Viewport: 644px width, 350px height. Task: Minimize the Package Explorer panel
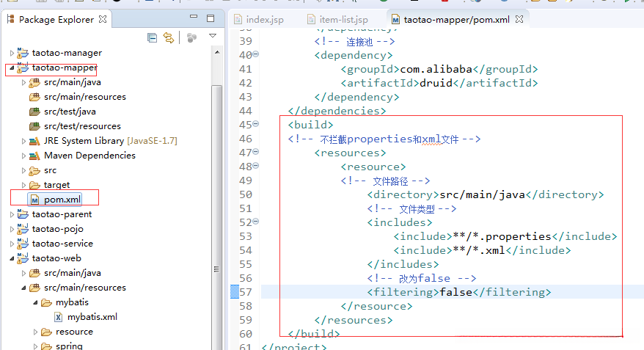tap(194, 17)
